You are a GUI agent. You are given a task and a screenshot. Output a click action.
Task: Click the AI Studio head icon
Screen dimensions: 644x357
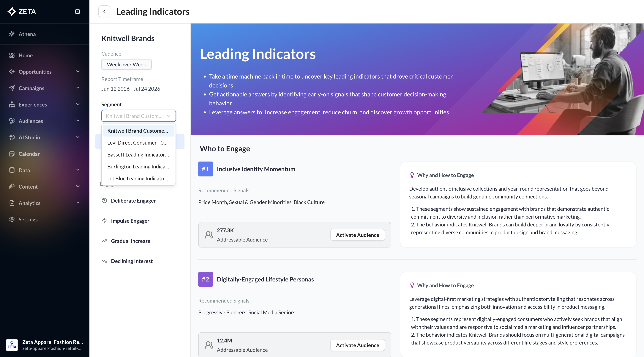[12, 137]
